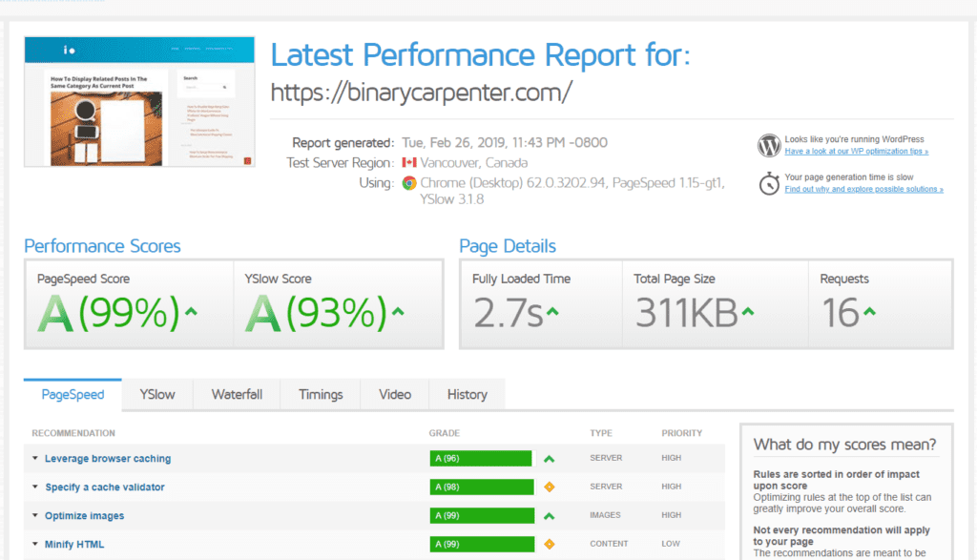Click the YSlow Score green up arrow
Viewport: 977px width, 560px height.
tap(398, 311)
